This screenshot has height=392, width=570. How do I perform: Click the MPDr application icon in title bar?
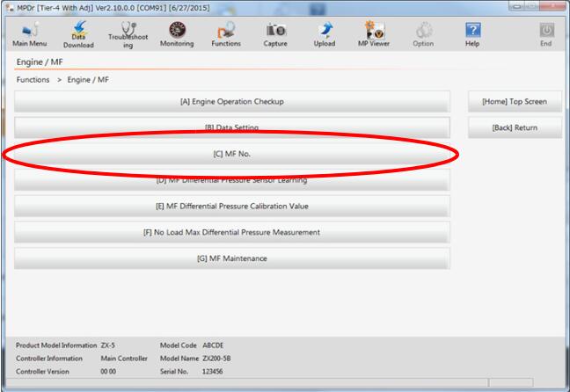pyautogui.click(x=10, y=8)
